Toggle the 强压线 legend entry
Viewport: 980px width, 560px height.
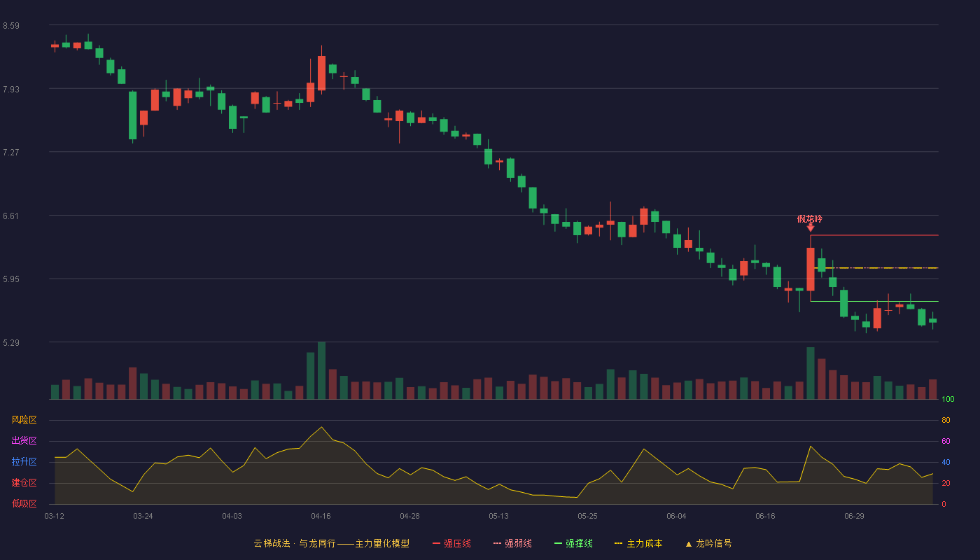(451, 543)
